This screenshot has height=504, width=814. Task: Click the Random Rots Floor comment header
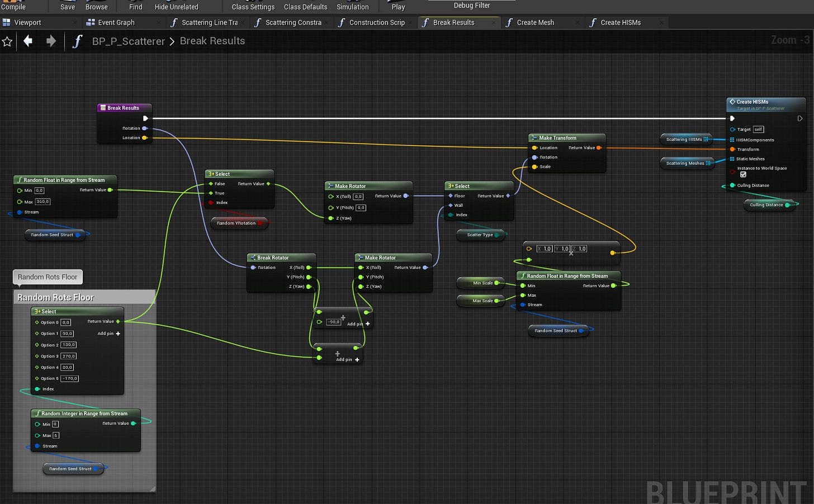84,297
